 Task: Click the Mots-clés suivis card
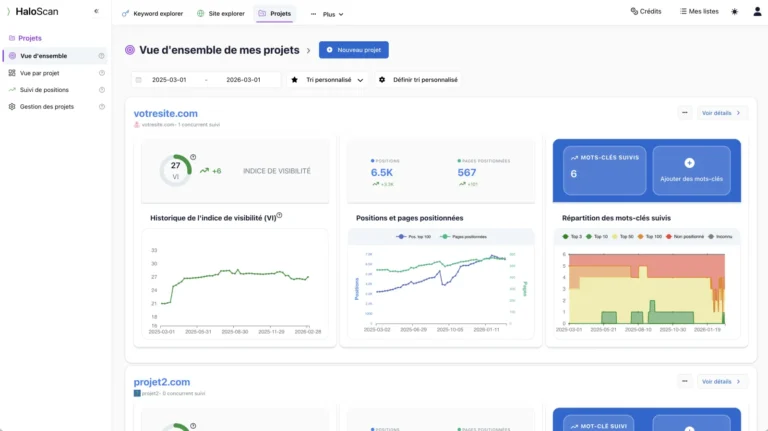(604, 170)
